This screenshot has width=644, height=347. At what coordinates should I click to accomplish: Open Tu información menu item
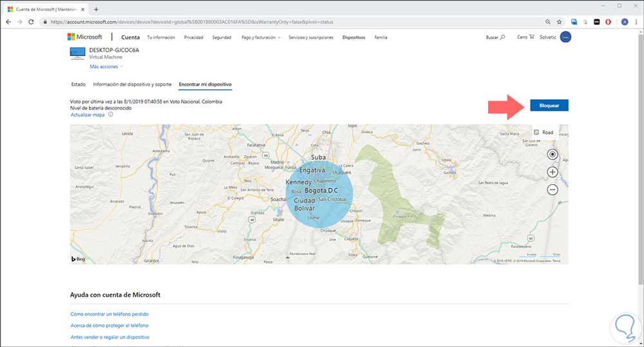[x=161, y=37]
